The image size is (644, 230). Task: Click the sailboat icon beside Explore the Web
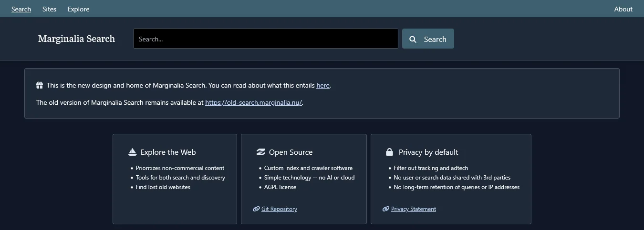point(133,152)
